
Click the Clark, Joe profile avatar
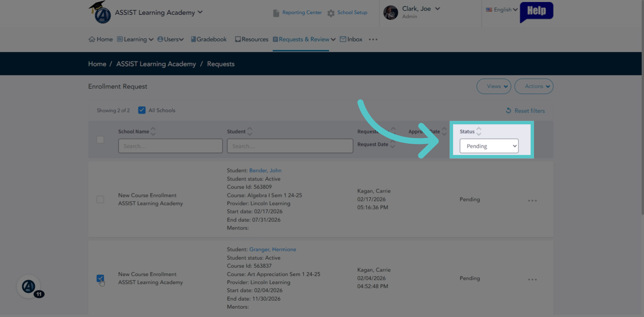point(390,12)
